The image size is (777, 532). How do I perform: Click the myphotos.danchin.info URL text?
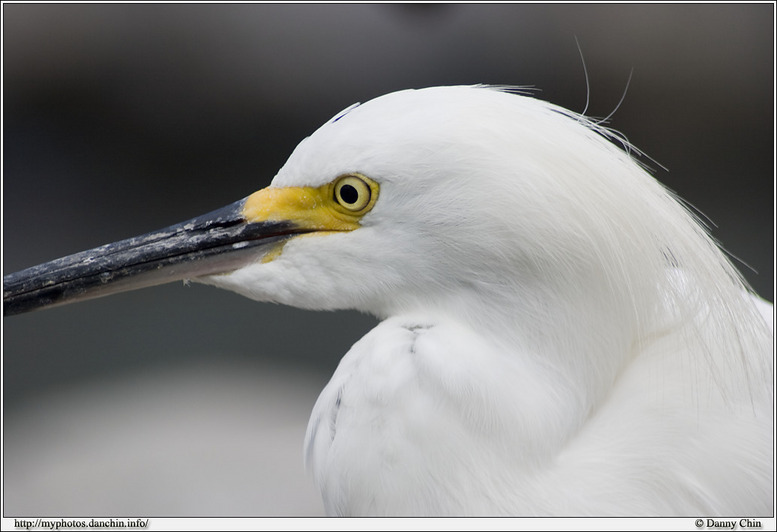click(x=81, y=524)
